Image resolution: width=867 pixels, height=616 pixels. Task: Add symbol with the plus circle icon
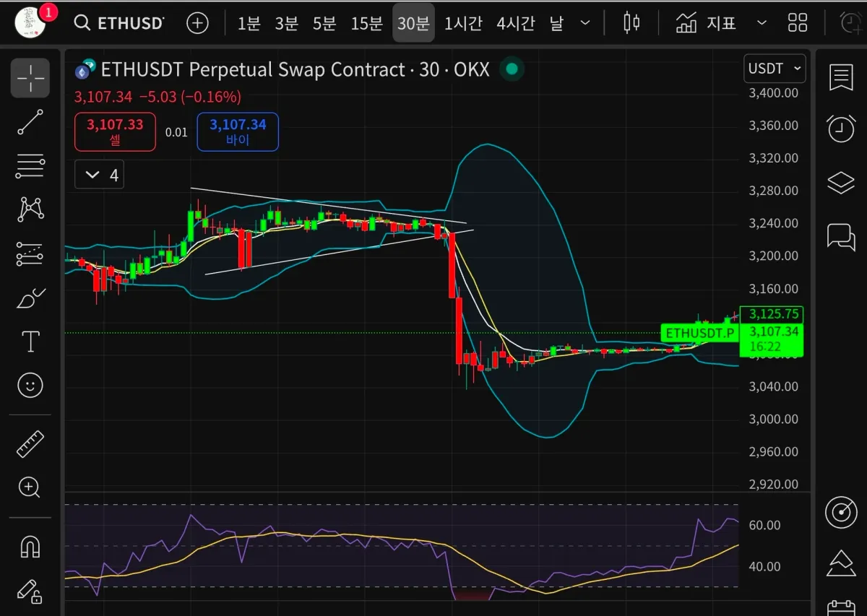pos(197,23)
